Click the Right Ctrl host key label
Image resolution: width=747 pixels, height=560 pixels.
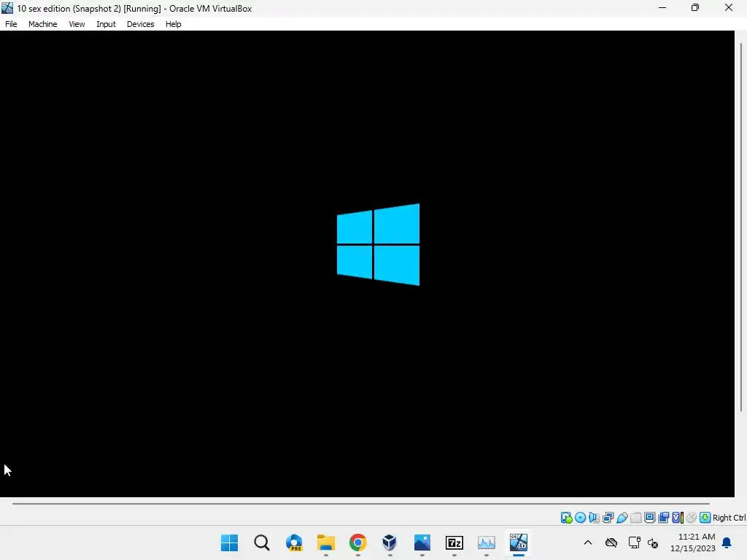coord(729,518)
